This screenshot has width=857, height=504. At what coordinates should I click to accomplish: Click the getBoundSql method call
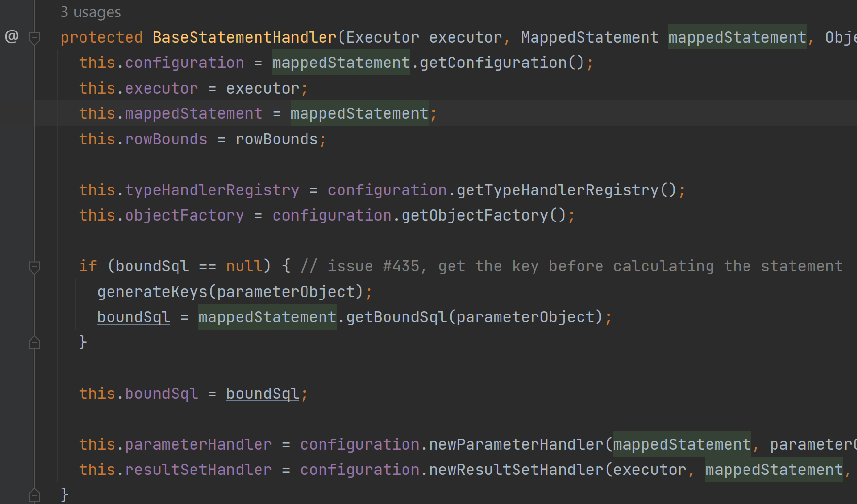pyautogui.click(x=396, y=317)
